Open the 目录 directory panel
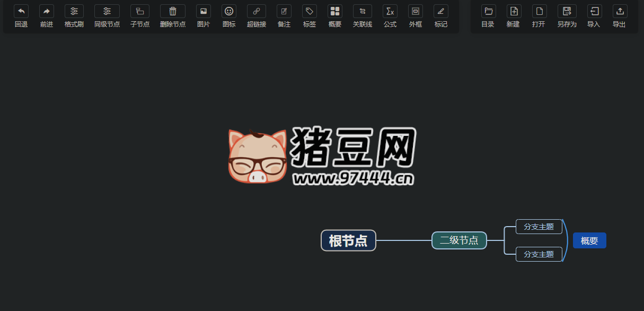This screenshot has width=644, height=311. [488, 16]
